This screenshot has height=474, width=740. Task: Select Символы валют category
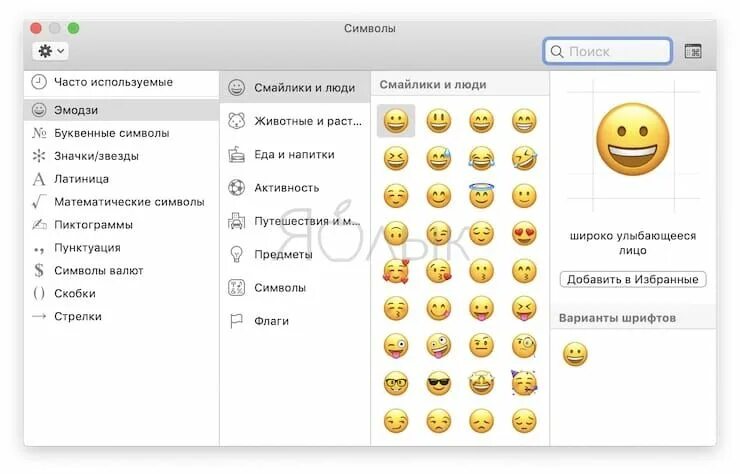121,271
